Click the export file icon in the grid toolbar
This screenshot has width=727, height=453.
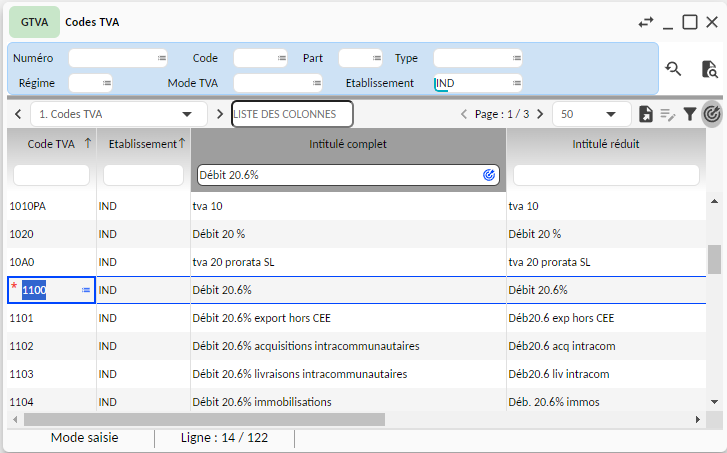click(646, 114)
